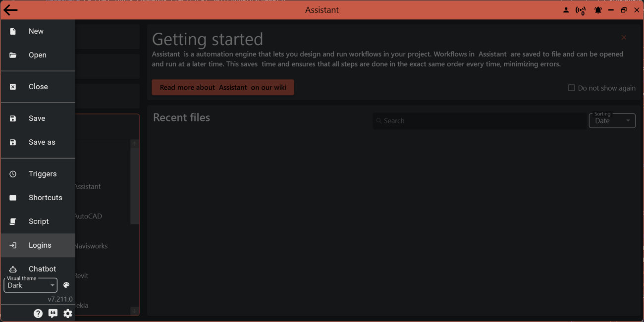Check the Do not show again checkbox
This screenshot has width=644, height=322.
(x=571, y=88)
